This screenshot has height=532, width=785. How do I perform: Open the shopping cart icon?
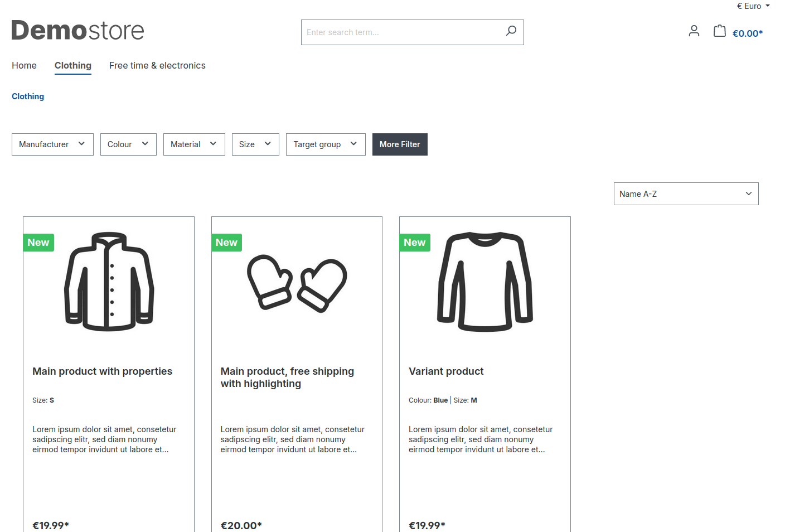tap(720, 31)
